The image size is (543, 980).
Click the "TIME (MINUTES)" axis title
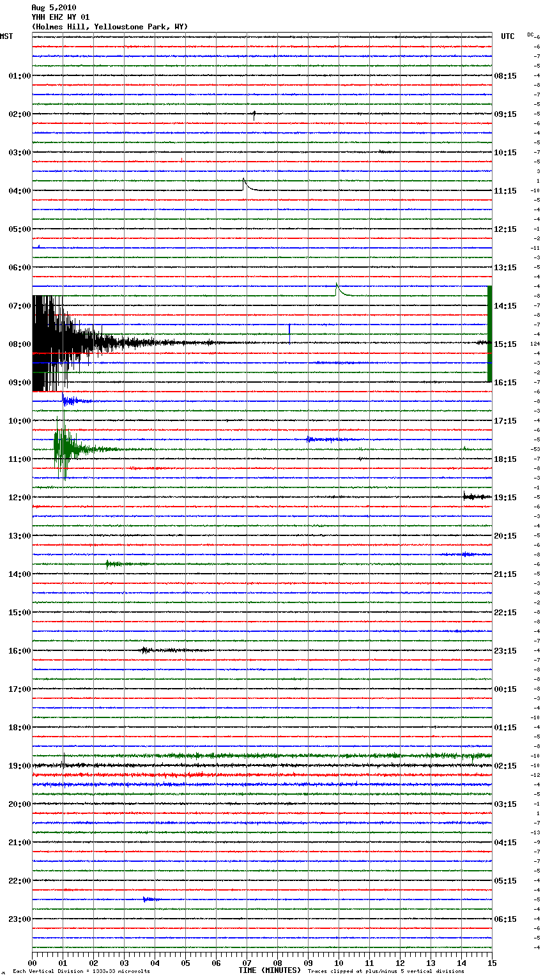tap(270, 970)
